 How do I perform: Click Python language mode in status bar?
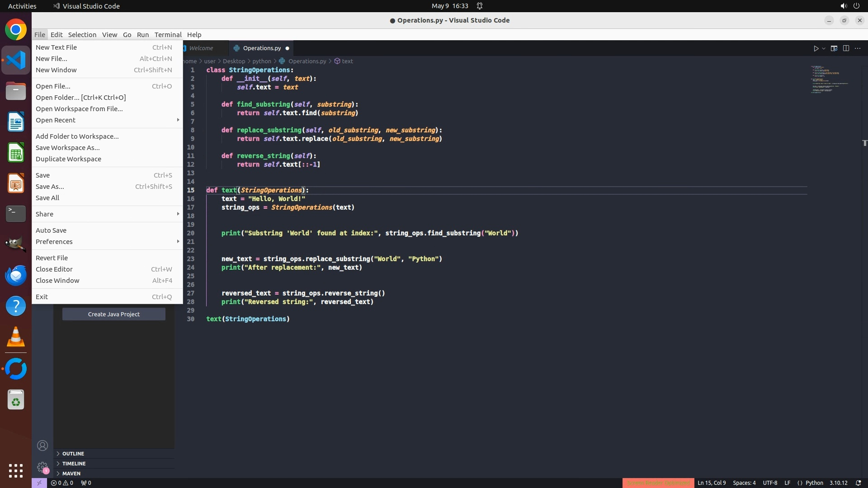tap(814, 483)
